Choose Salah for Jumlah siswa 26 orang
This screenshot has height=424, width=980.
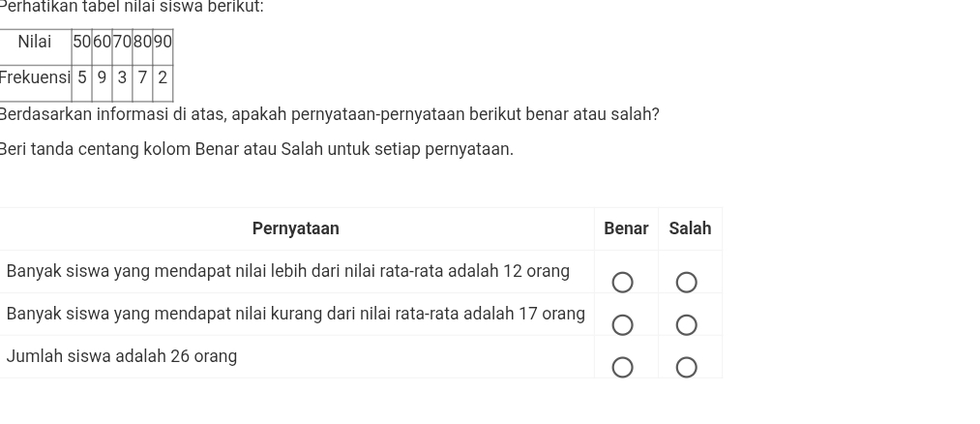[x=687, y=368]
